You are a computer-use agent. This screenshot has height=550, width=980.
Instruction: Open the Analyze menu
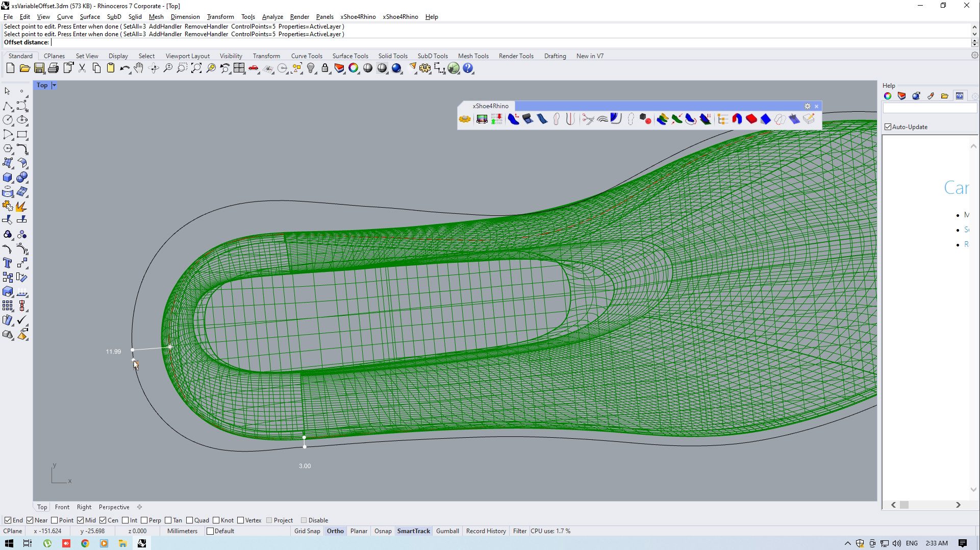(272, 17)
